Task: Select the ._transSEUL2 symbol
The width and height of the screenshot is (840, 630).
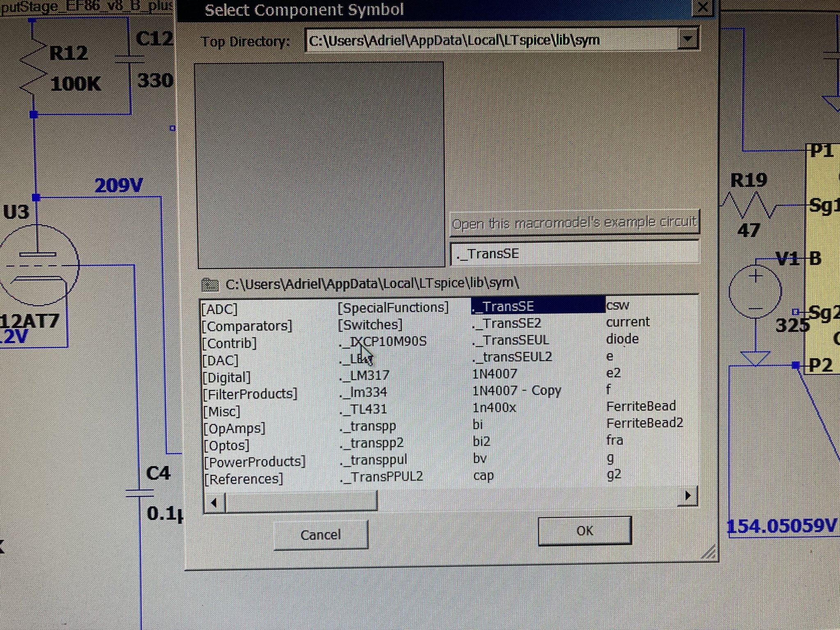Action: click(512, 357)
